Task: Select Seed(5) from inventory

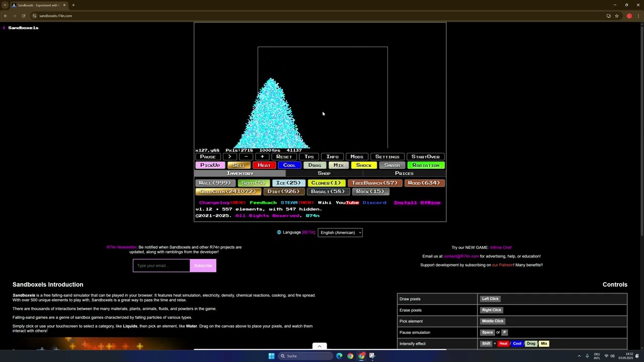Action: (253, 183)
